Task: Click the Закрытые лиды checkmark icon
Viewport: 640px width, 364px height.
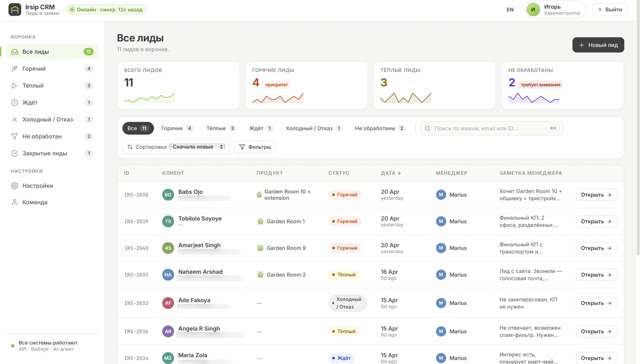Action: click(14, 153)
